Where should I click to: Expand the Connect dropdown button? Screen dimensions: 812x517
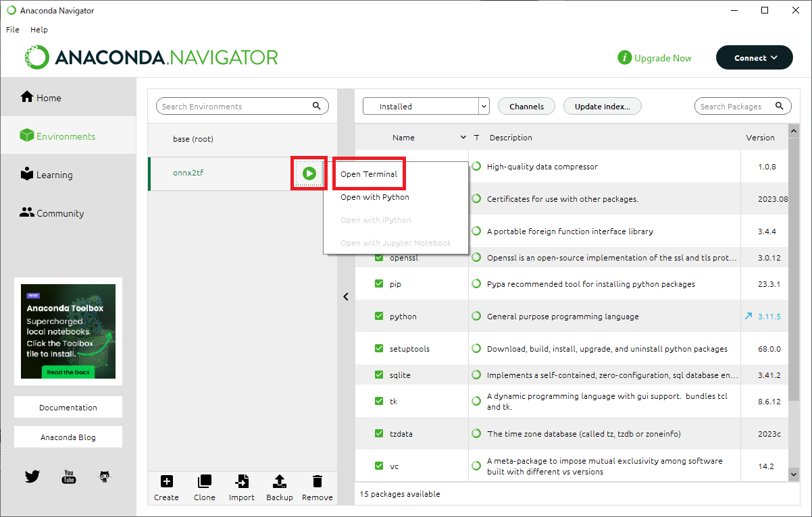754,58
